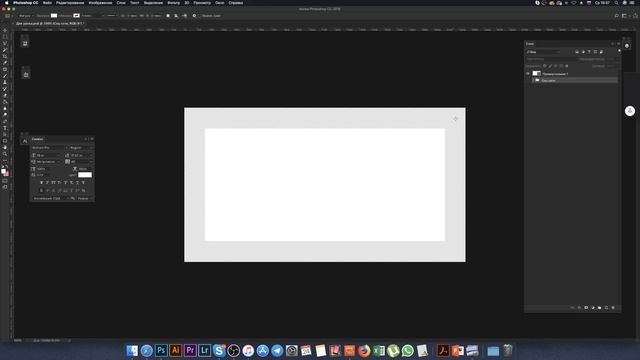The width and height of the screenshot is (640, 360).
Task: Toggle lock transparent pixels in Layers panel
Action: pos(544,66)
